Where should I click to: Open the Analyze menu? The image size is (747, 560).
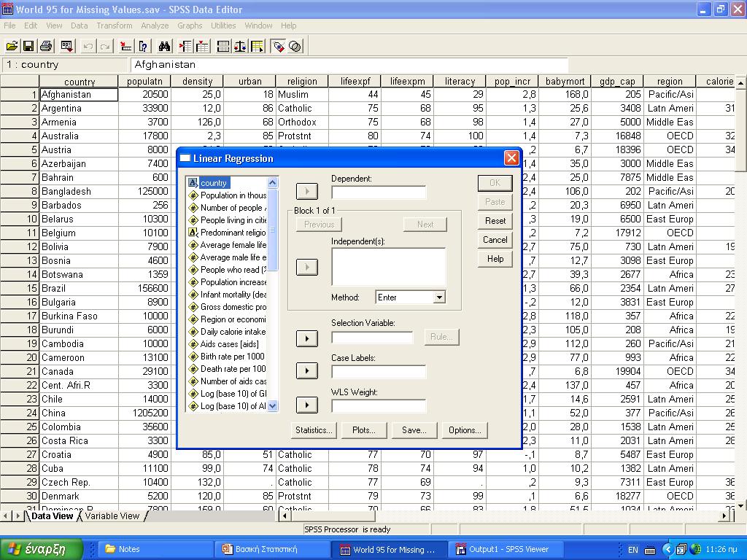pyautogui.click(x=155, y=26)
